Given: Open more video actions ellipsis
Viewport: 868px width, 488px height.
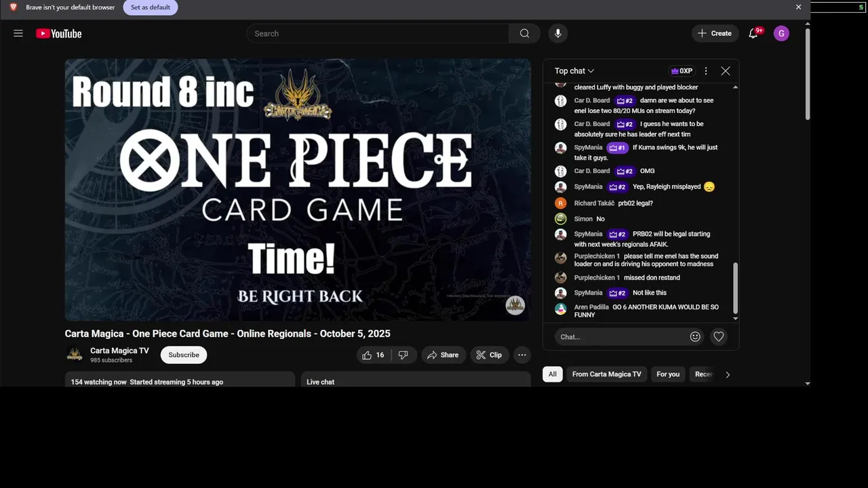Looking at the screenshot, I should 522,355.
